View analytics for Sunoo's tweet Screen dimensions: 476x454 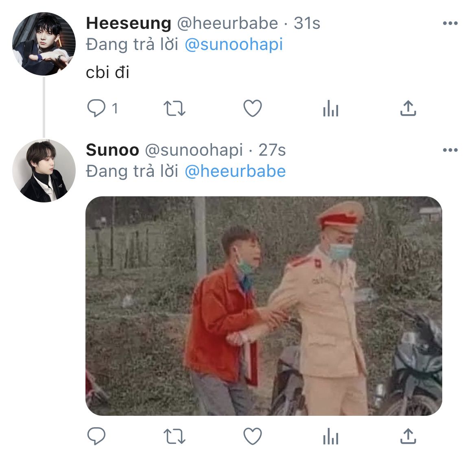click(331, 436)
